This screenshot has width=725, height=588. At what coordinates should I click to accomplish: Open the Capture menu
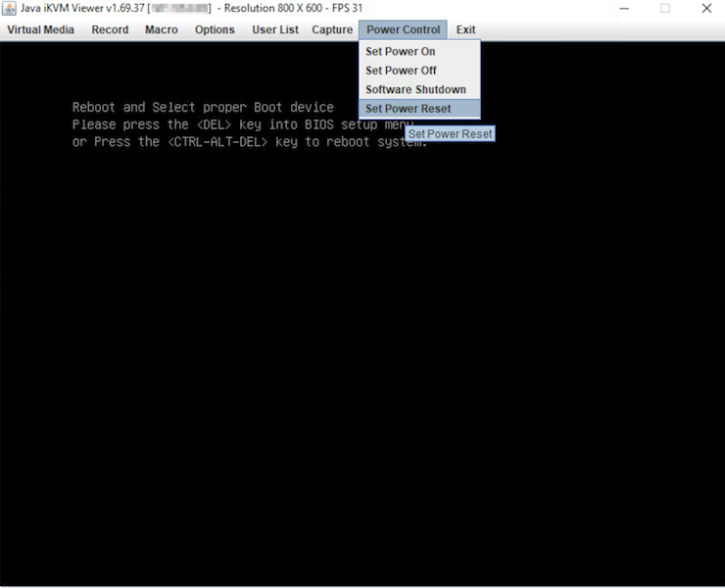332,29
